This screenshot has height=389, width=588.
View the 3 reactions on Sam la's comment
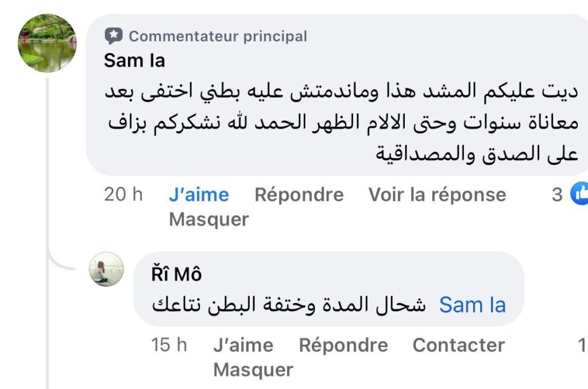[x=557, y=195]
